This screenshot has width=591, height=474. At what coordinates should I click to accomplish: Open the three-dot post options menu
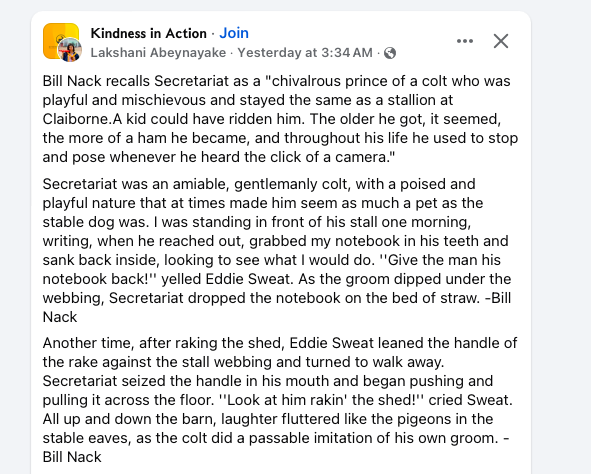point(465,41)
